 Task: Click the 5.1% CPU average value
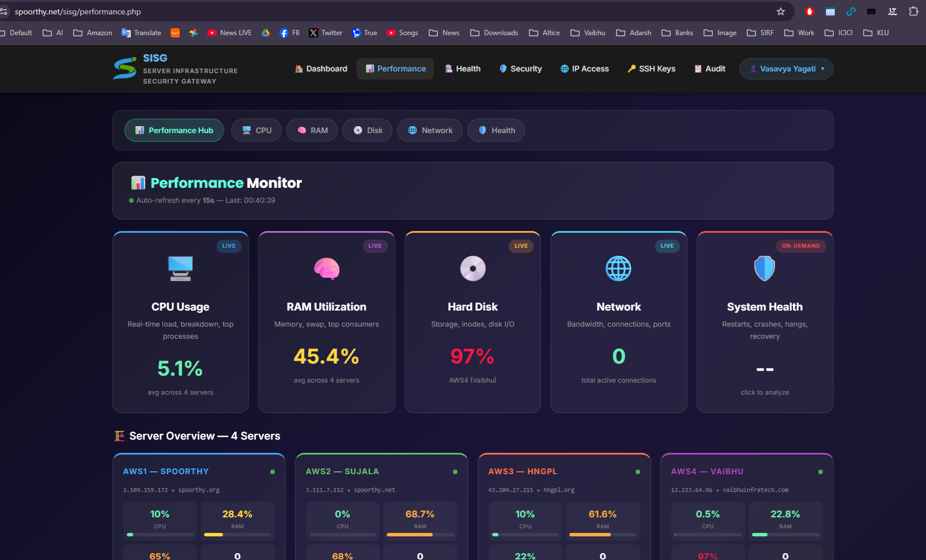pyautogui.click(x=180, y=368)
